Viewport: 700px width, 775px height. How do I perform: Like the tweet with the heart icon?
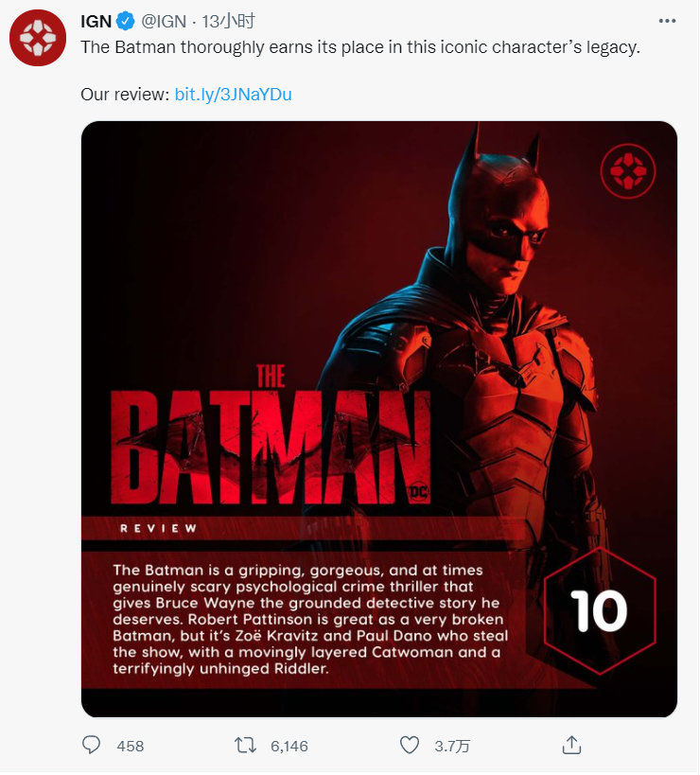409,745
